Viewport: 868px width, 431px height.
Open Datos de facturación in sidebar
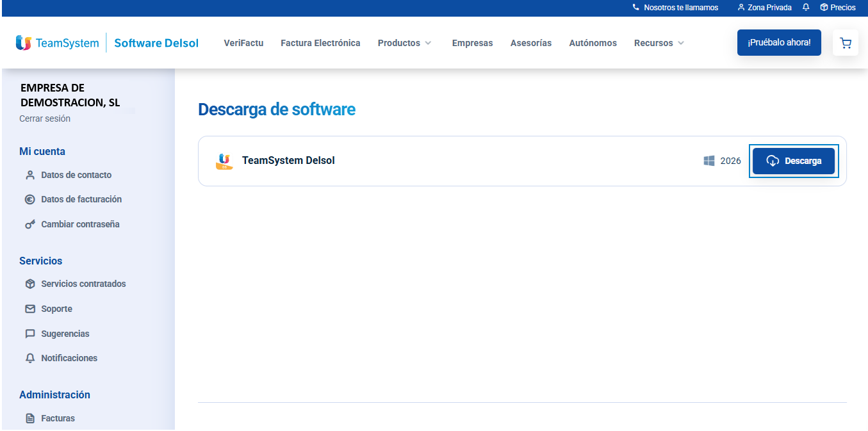click(x=81, y=199)
